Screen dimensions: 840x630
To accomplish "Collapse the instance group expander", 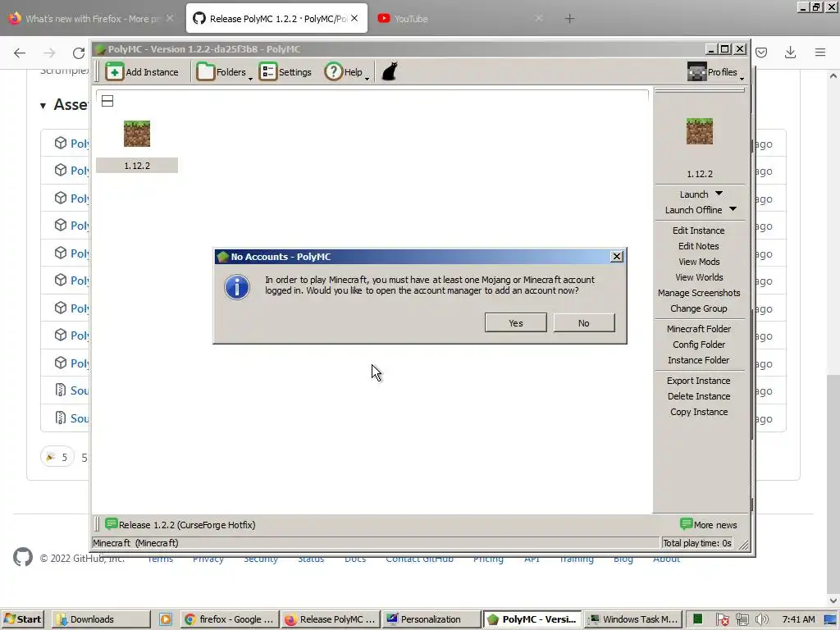I will 107,101.
